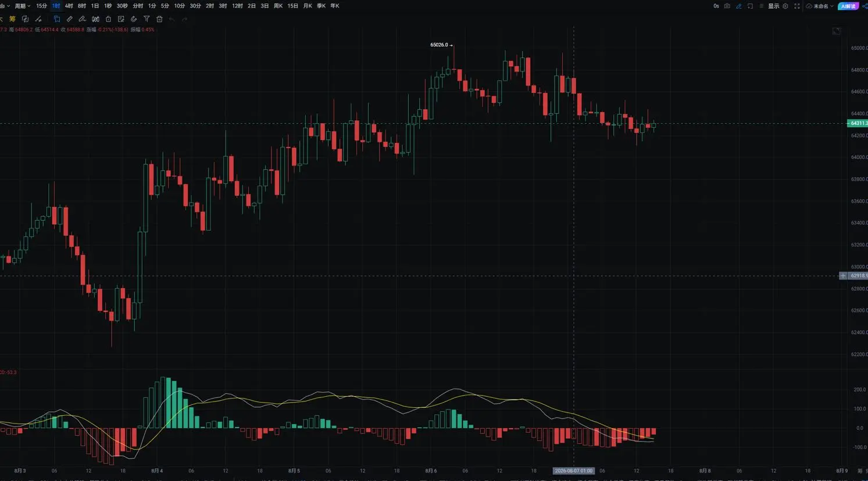Set timeframe to 3日
The image size is (868, 481).
click(x=265, y=6)
